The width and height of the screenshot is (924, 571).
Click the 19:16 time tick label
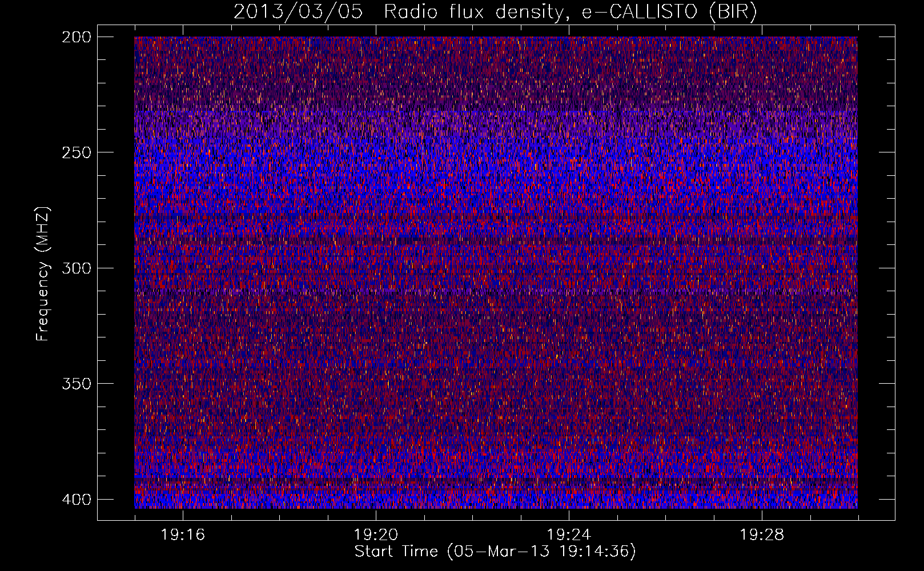tap(183, 535)
